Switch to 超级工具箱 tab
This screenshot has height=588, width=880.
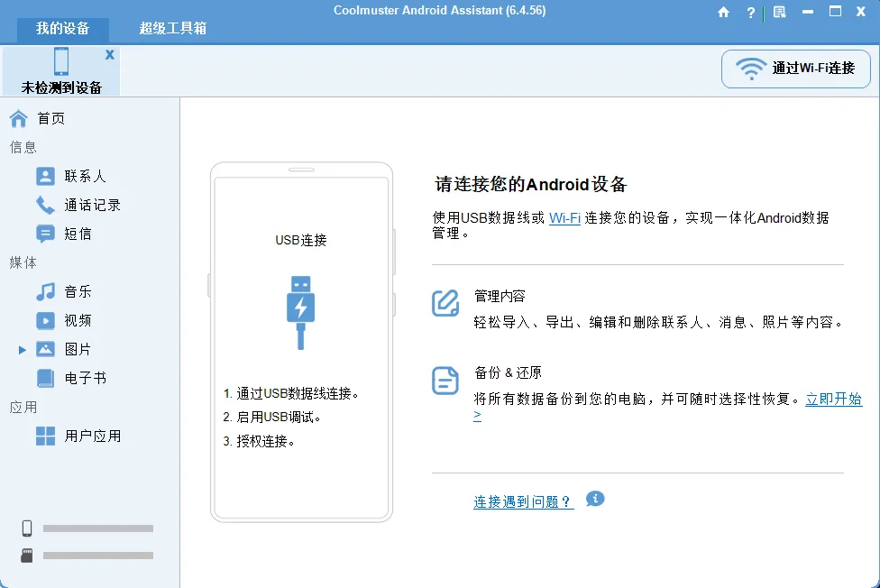(173, 28)
